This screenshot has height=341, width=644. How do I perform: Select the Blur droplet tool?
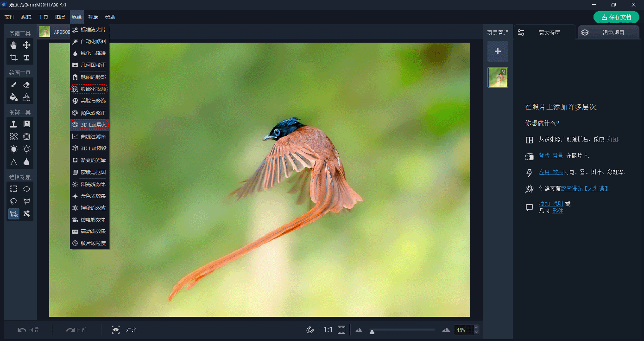[x=27, y=162]
